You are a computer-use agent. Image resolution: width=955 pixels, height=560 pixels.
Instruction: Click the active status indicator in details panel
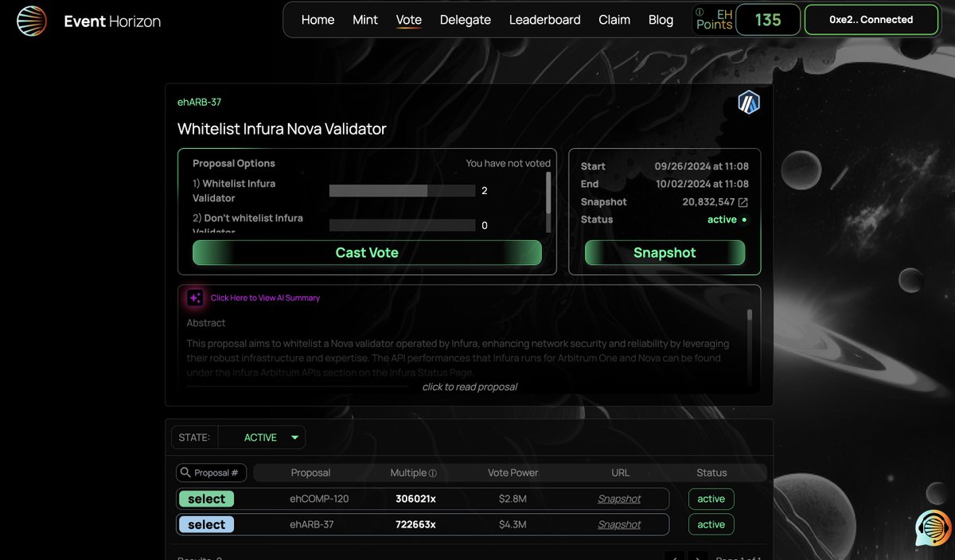pos(727,220)
